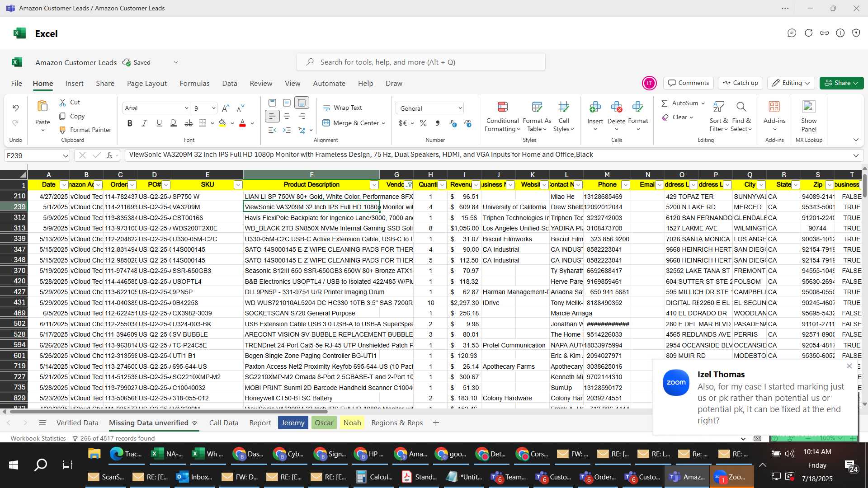The image size is (868, 488).
Task: Click the Sort & Filter icon
Action: (718, 107)
